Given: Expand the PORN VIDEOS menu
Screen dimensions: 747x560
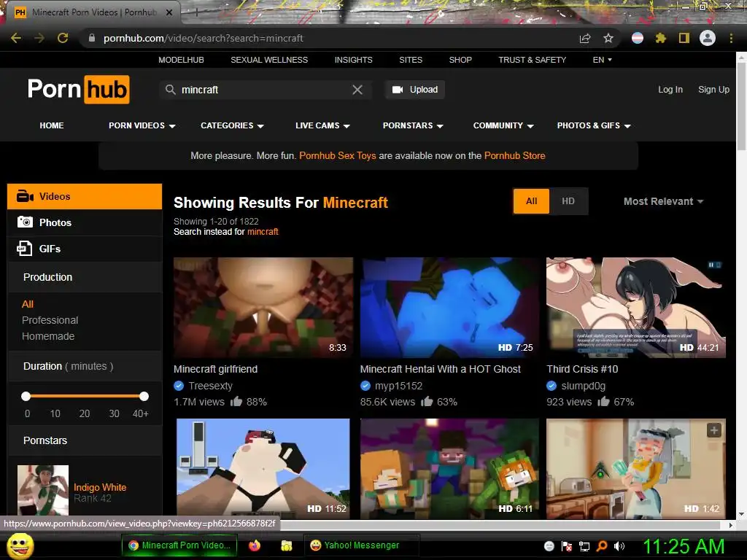Looking at the screenshot, I should point(142,125).
